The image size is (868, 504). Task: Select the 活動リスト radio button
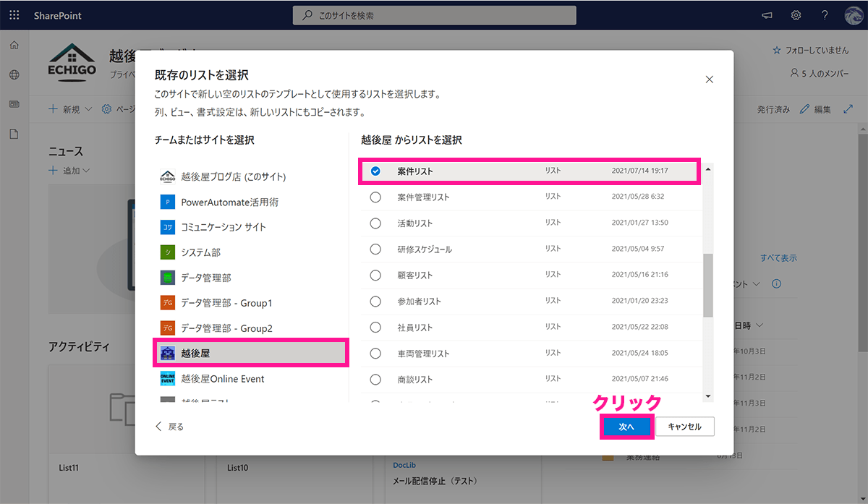[375, 223]
